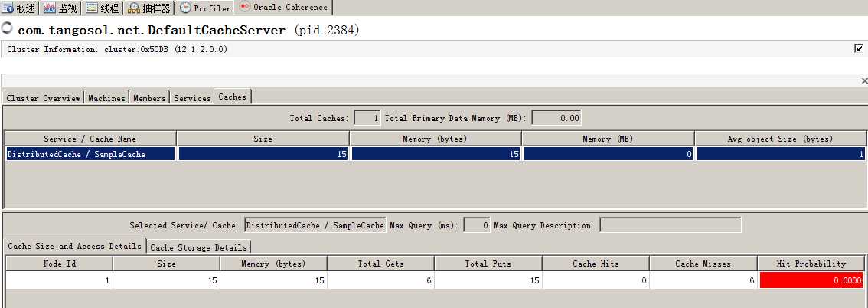
Task: Click Total Primary Data Memory field
Action: coord(556,118)
